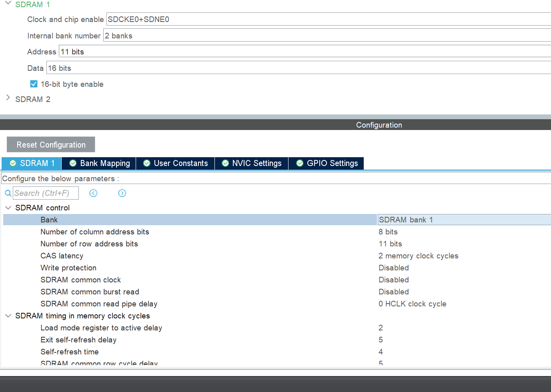
Task: Click the previous search result arrow icon
Action: pyautogui.click(x=93, y=193)
